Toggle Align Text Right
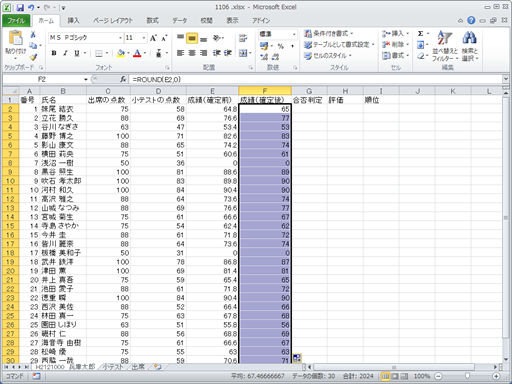The image size is (512, 384). (x=203, y=53)
